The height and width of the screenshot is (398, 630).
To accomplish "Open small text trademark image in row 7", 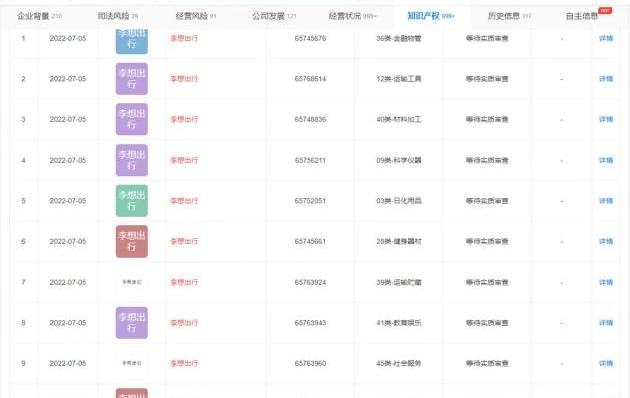I will pos(132,282).
